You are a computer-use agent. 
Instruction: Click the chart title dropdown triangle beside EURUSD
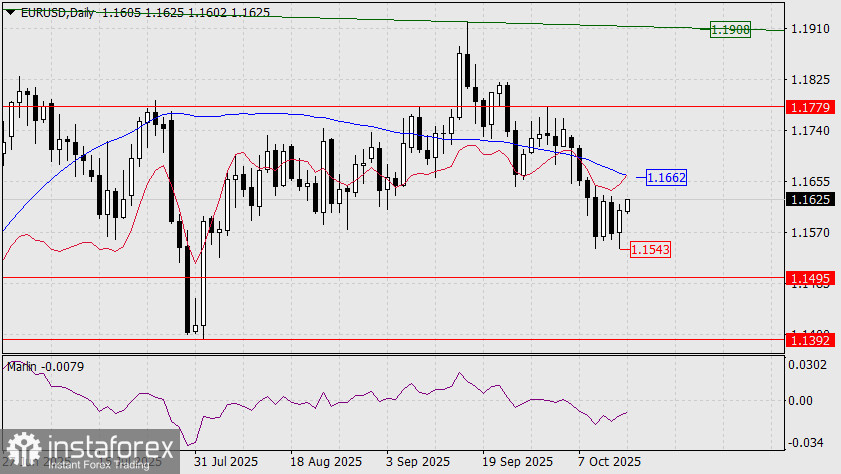coord(10,11)
